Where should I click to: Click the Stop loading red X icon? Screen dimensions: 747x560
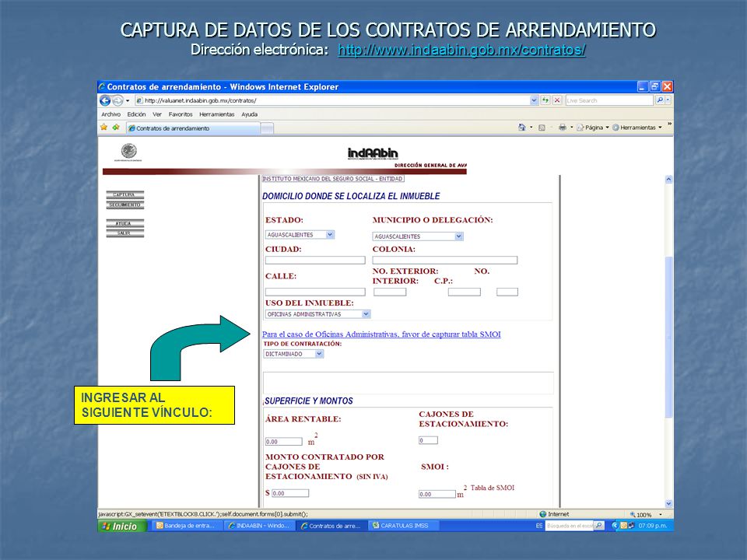pyautogui.click(x=556, y=100)
